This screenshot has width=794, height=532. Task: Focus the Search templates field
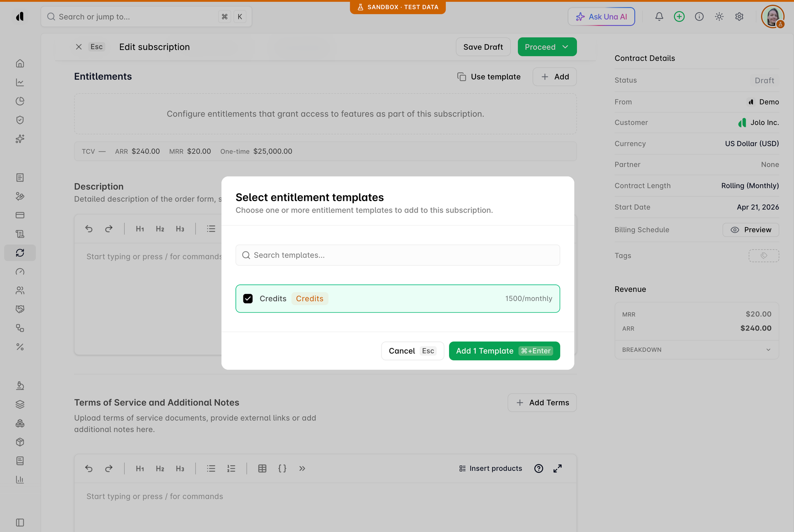pos(397,255)
